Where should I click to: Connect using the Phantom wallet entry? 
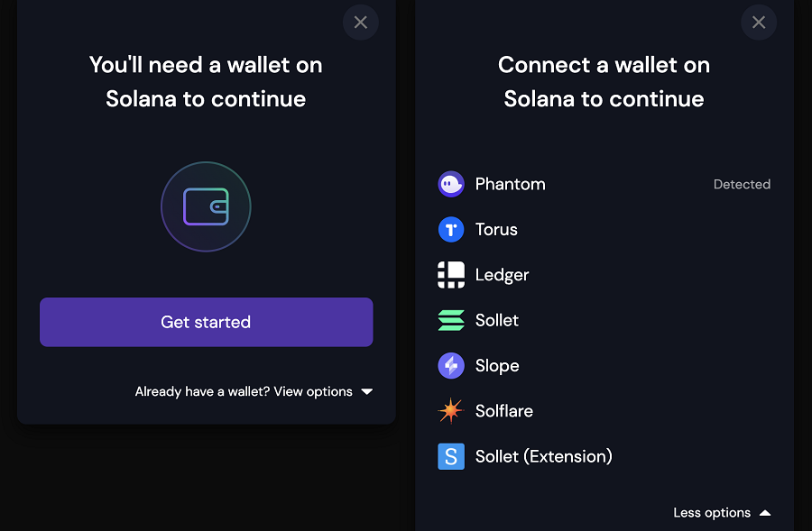[511, 184]
